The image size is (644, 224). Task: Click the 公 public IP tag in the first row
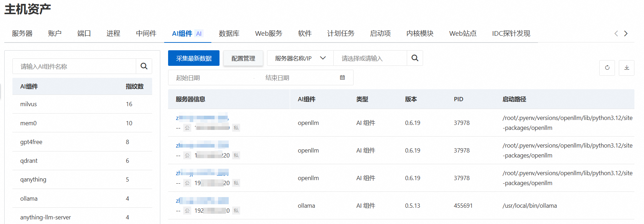tap(187, 128)
